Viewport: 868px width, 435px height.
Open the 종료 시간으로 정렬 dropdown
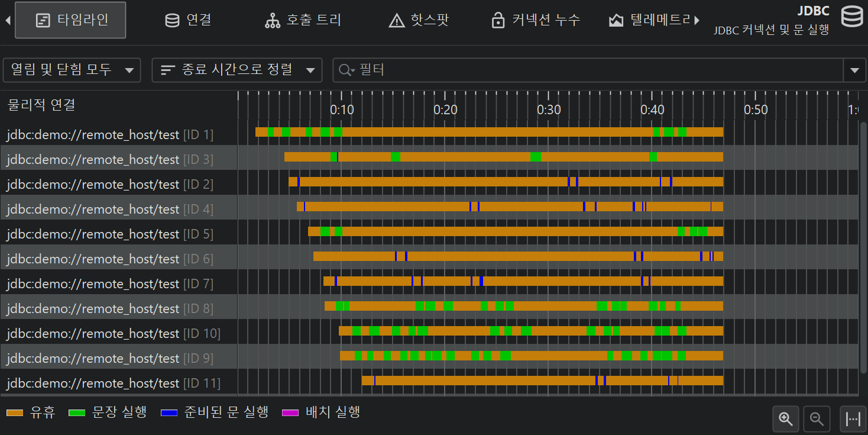pyautogui.click(x=237, y=70)
